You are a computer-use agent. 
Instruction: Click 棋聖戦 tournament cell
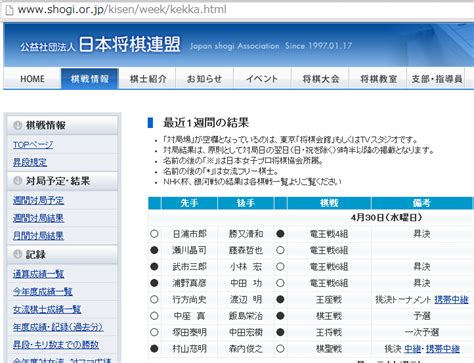(329, 349)
